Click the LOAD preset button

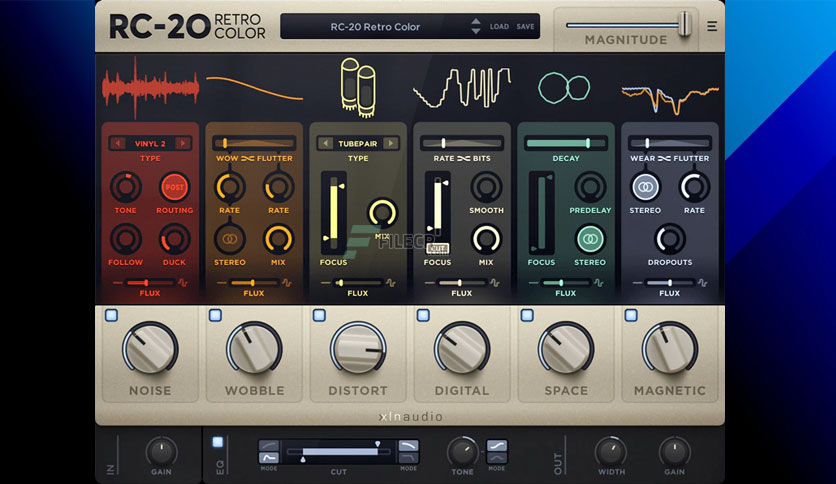point(500,27)
